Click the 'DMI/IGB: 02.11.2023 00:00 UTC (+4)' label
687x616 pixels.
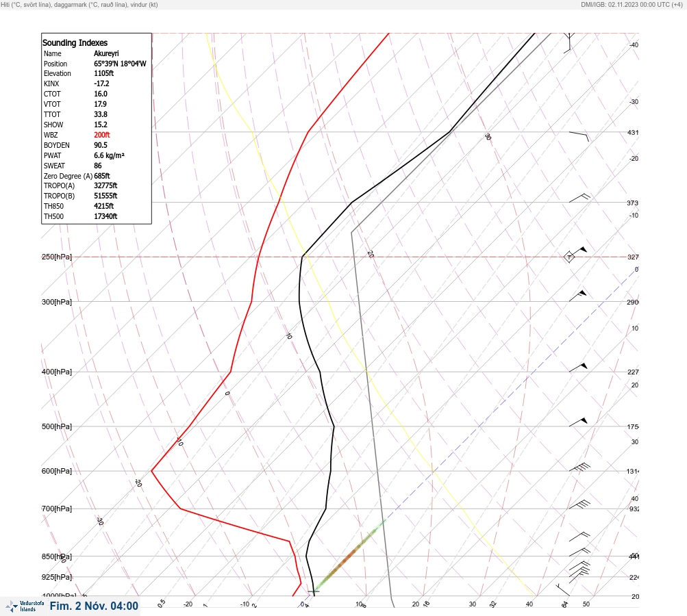tap(632, 4)
